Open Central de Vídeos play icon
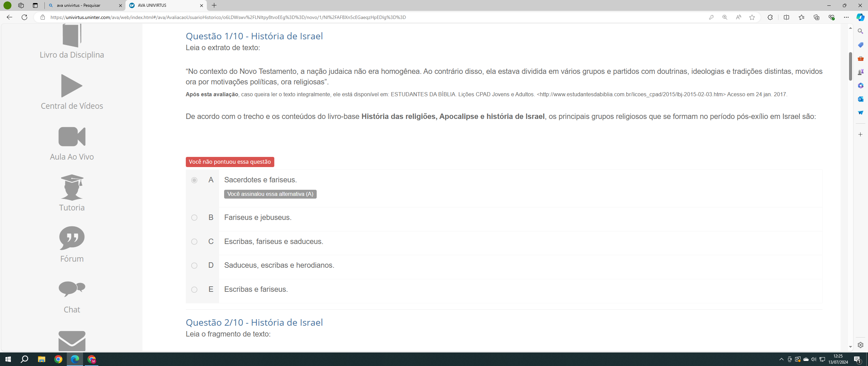The image size is (868, 366). coord(72,86)
